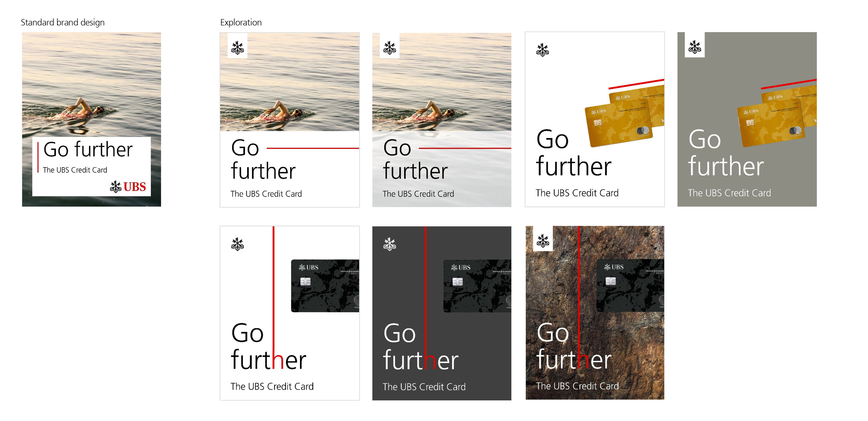Click keys logo on white gold-card design
The image size is (868, 421).
pyautogui.click(x=542, y=50)
